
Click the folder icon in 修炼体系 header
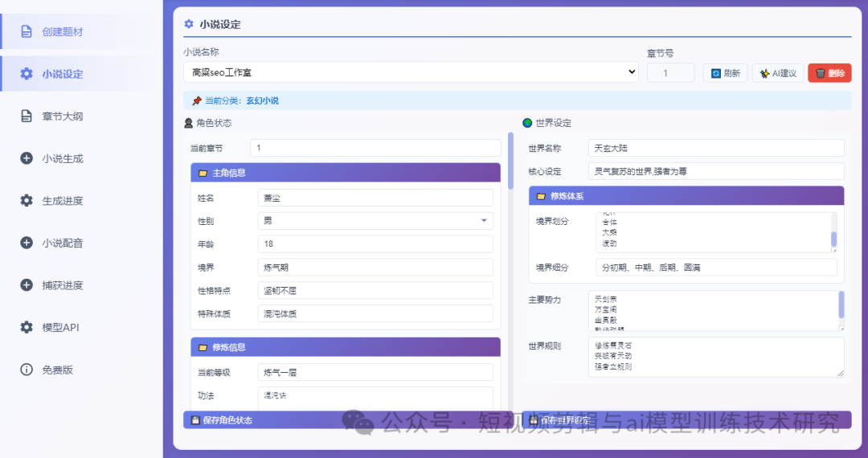click(541, 196)
